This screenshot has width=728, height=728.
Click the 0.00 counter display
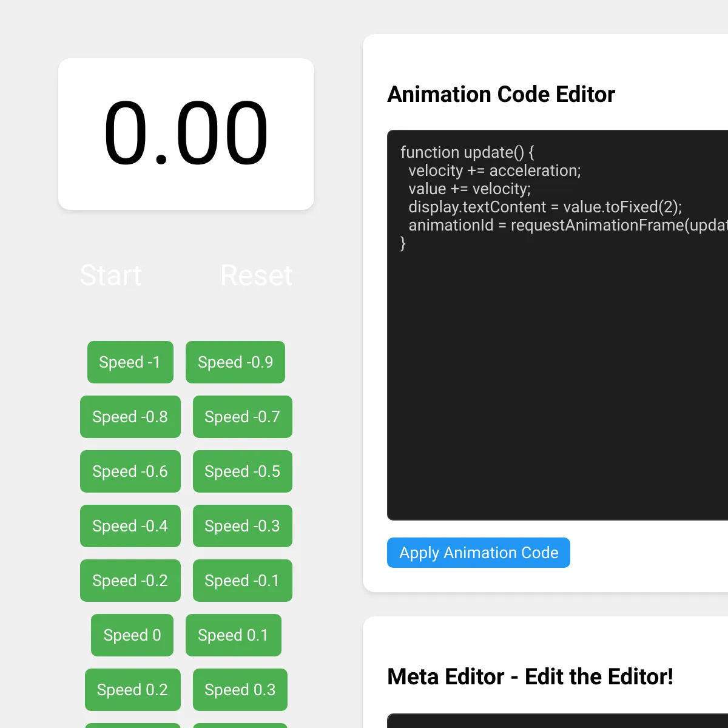pyautogui.click(x=186, y=134)
